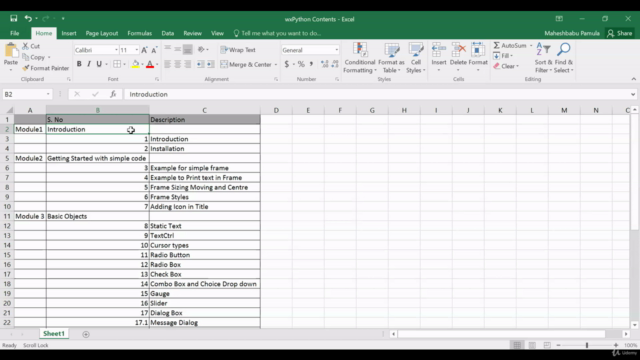Toggle Bold formatting
This screenshot has width=640, height=360.
coord(79,64)
